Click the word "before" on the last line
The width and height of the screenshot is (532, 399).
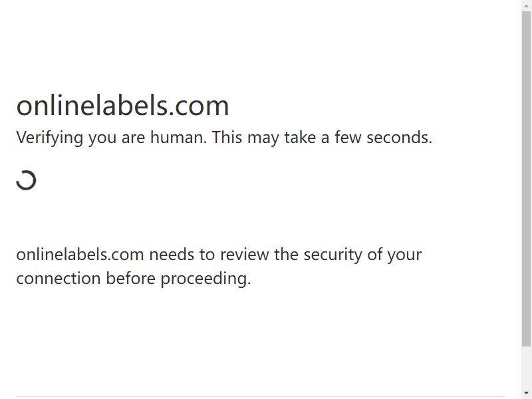(130, 279)
